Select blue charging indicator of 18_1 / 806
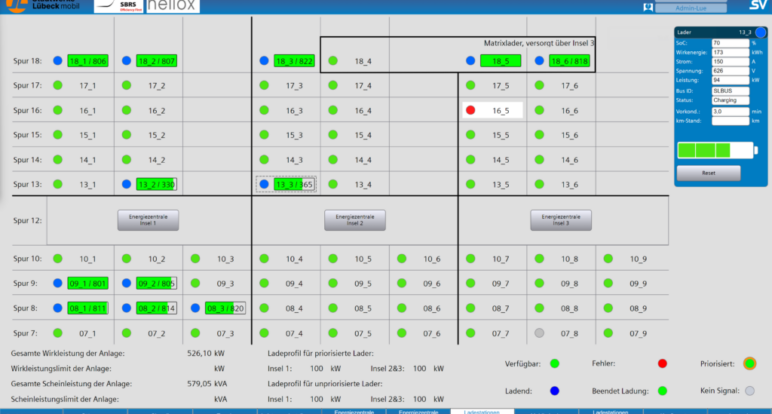 pyautogui.click(x=58, y=61)
